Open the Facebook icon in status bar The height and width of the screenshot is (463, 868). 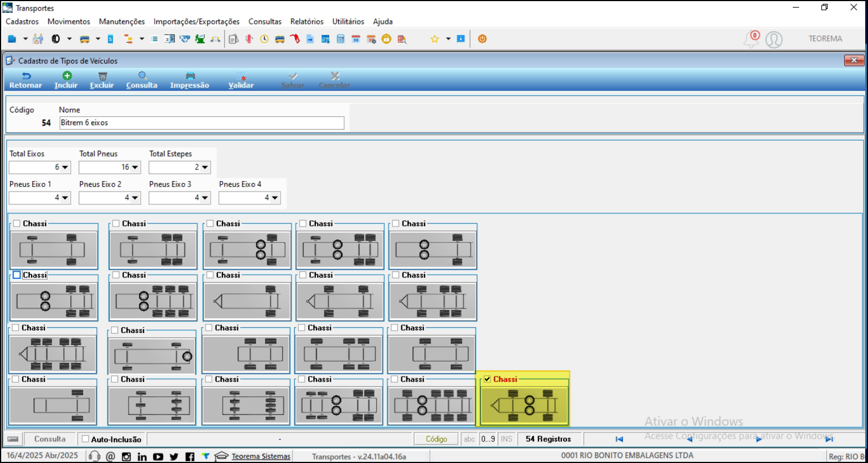(x=190, y=456)
